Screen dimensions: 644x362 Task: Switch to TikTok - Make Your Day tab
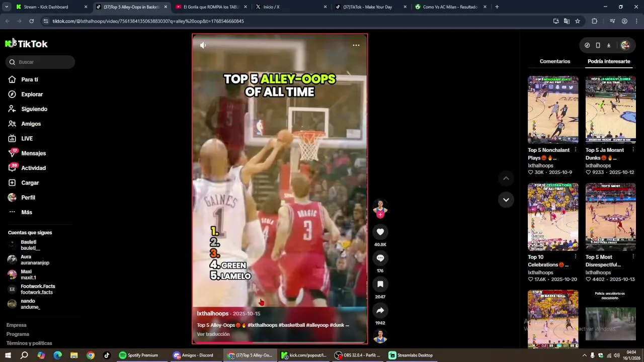click(x=371, y=7)
